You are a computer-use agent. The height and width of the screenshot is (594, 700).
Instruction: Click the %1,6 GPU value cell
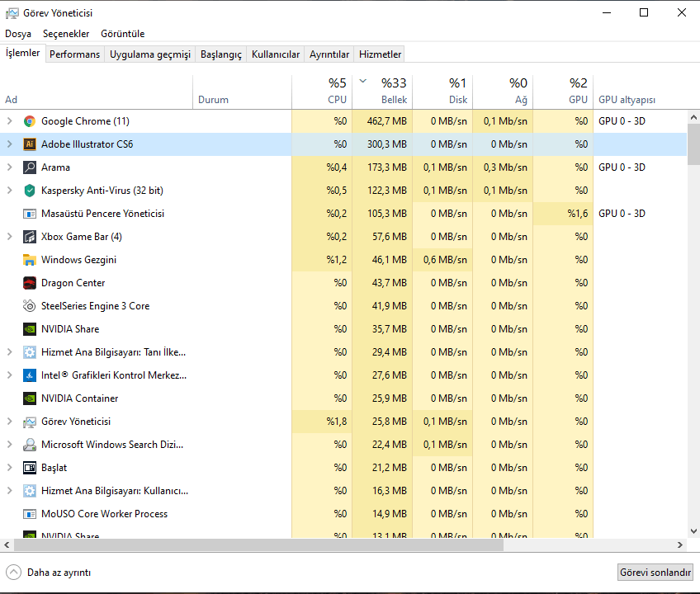coord(563,214)
